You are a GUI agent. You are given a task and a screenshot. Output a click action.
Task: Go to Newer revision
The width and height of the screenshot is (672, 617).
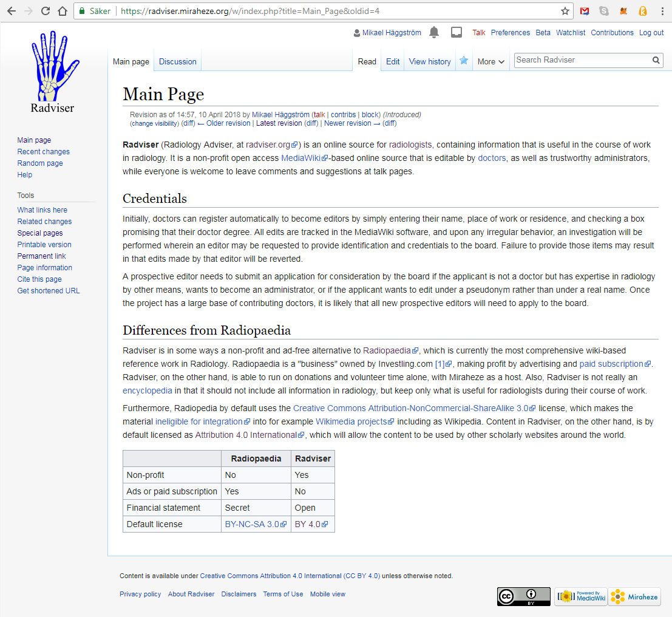352,123
